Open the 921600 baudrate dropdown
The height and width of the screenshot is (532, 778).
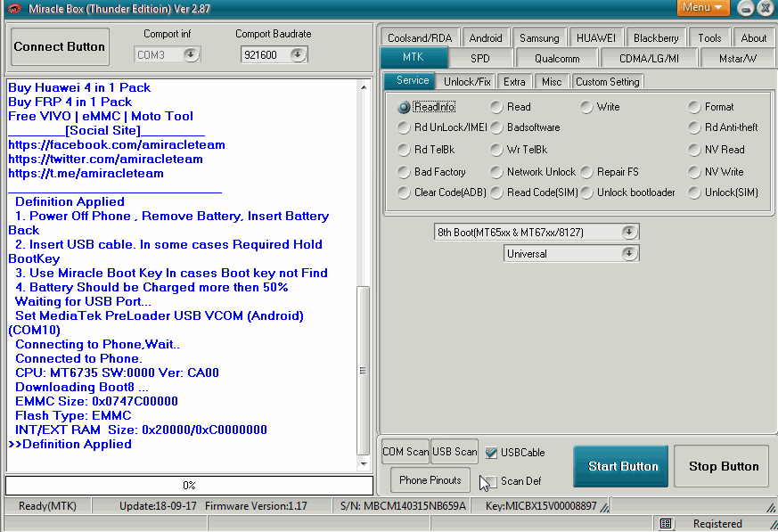tap(298, 54)
